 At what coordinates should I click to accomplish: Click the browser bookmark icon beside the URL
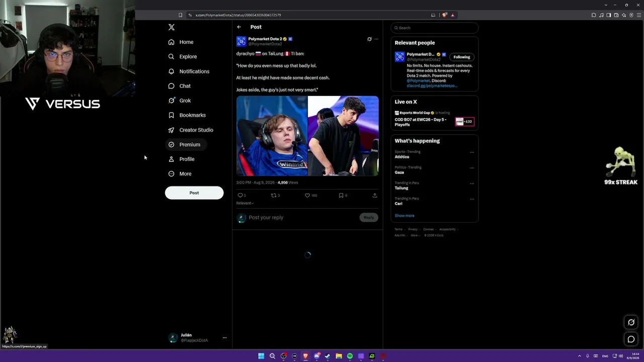[180, 15]
